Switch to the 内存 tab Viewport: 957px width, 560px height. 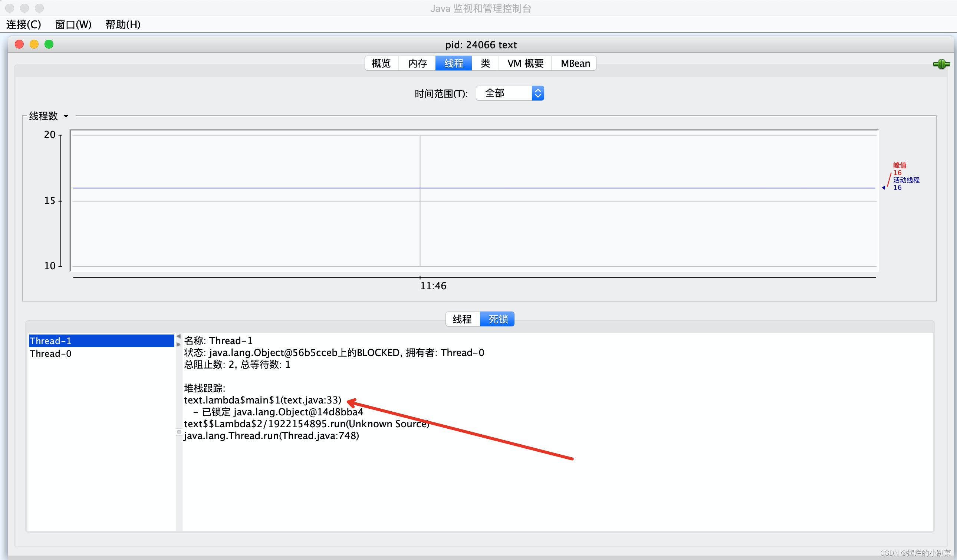pyautogui.click(x=417, y=63)
